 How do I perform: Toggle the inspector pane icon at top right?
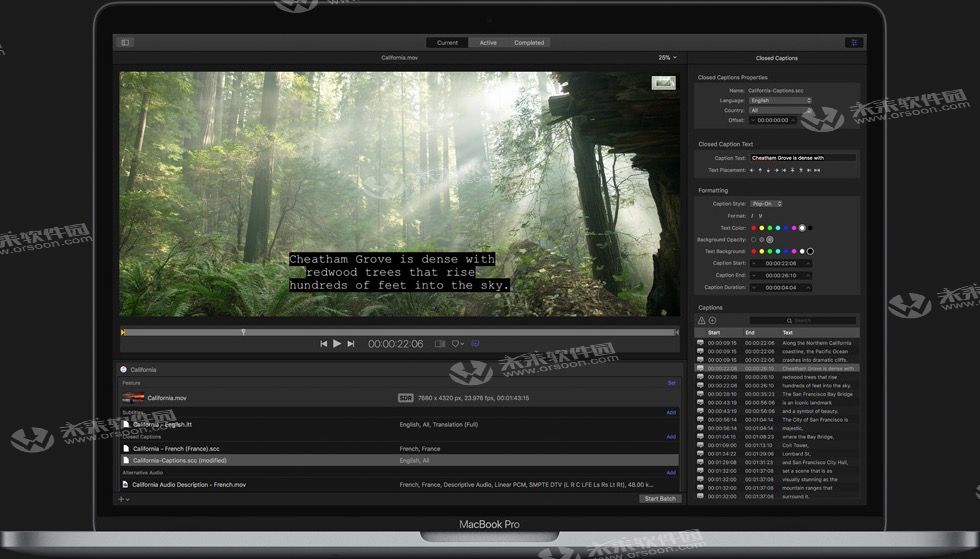pos(853,42)
